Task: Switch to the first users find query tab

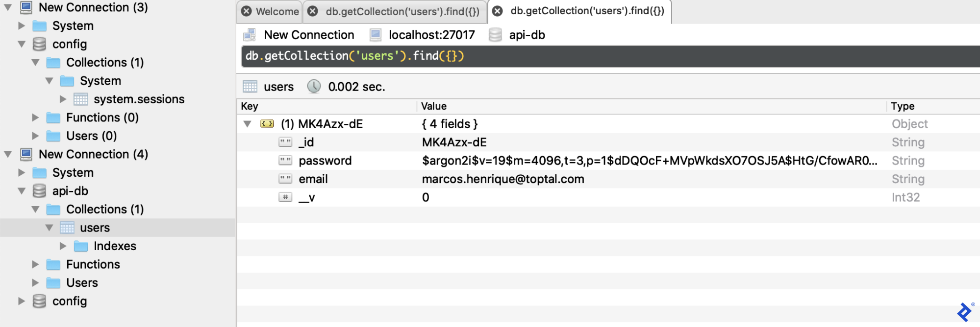Action: (x=402, y=11)
